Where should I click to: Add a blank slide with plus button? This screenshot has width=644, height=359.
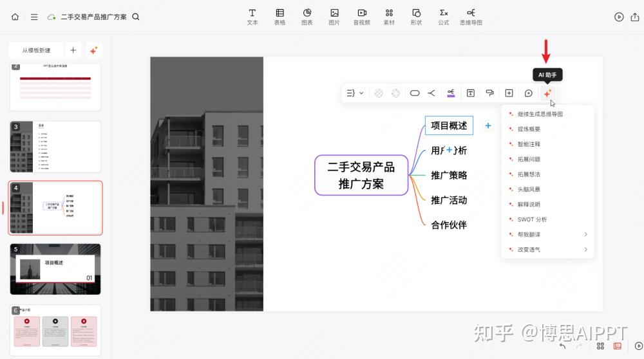(73, 50)
